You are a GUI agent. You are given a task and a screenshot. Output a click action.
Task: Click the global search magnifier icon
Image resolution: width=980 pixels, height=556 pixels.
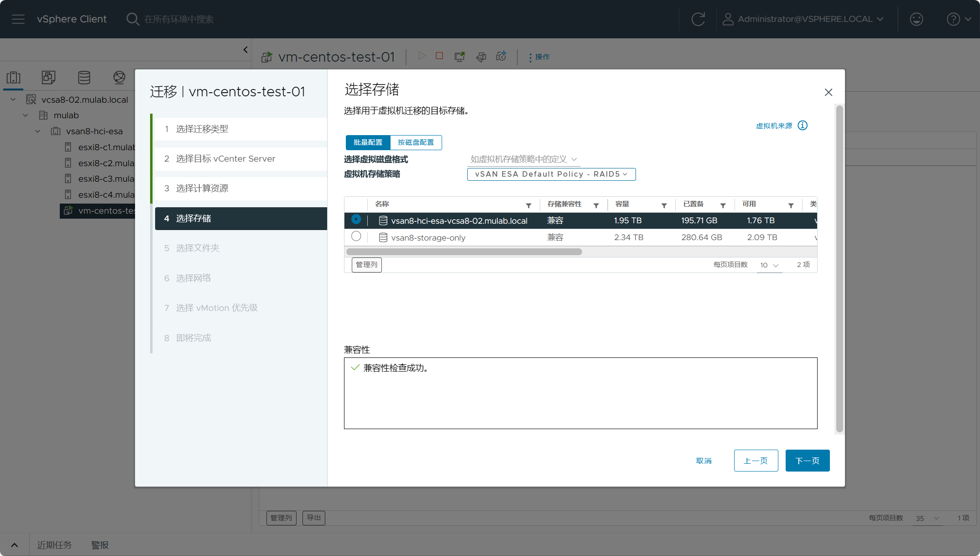[x=132, y=19]
